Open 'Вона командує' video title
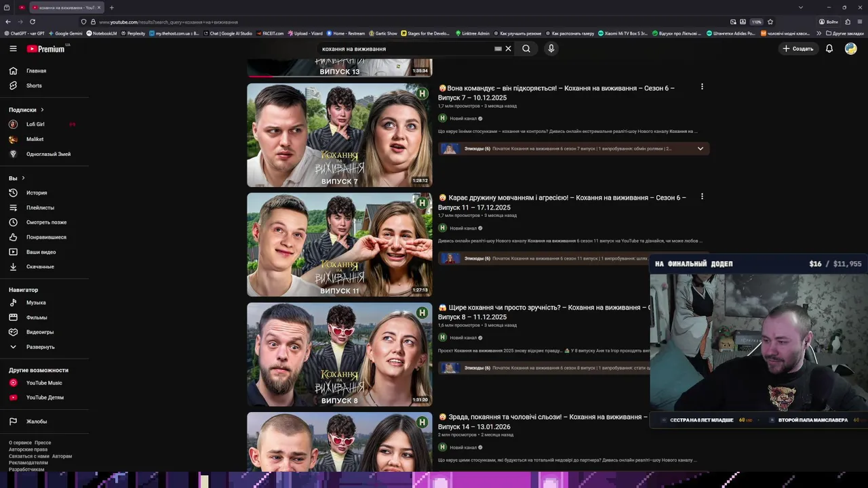 pyautogui.click(x=556, y=93)
